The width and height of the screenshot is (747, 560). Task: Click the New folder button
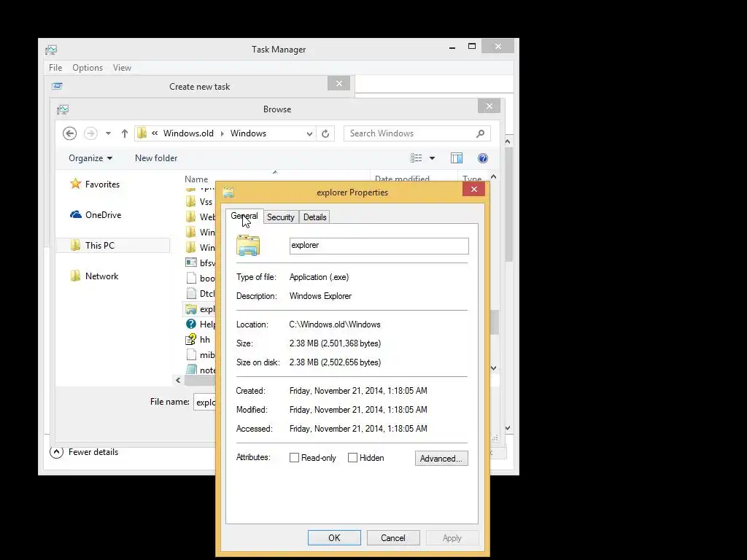click(x=156, y=158)
